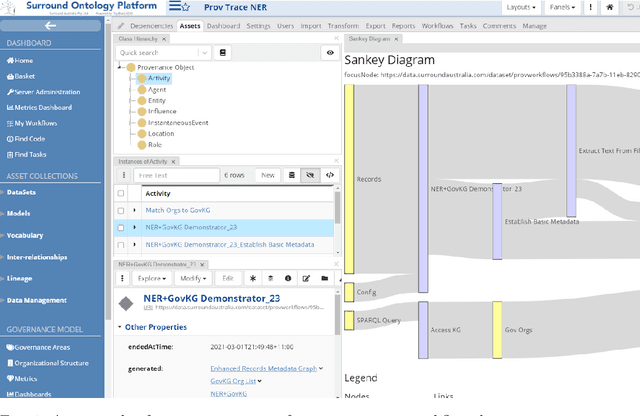Click the asterisk icon in asset toolbar

coord(253,278)
